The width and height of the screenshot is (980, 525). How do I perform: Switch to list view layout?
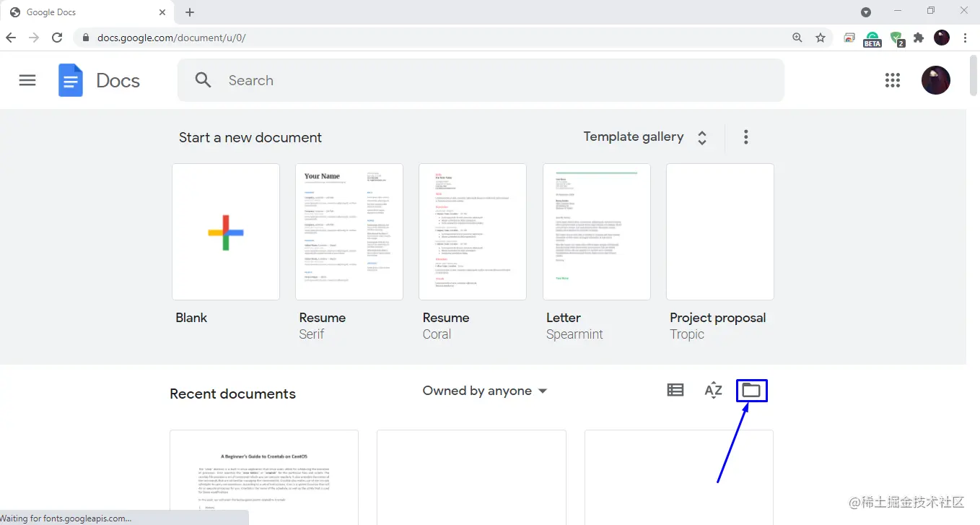(675, 391)
